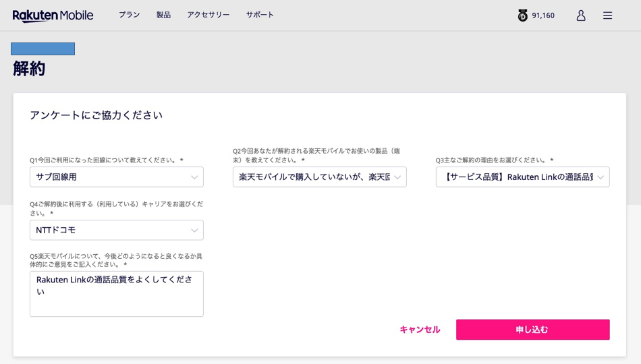This screenshot has height=364, width=641.
Task: Open the hamburger menu icon
Action: click(607, 16)
